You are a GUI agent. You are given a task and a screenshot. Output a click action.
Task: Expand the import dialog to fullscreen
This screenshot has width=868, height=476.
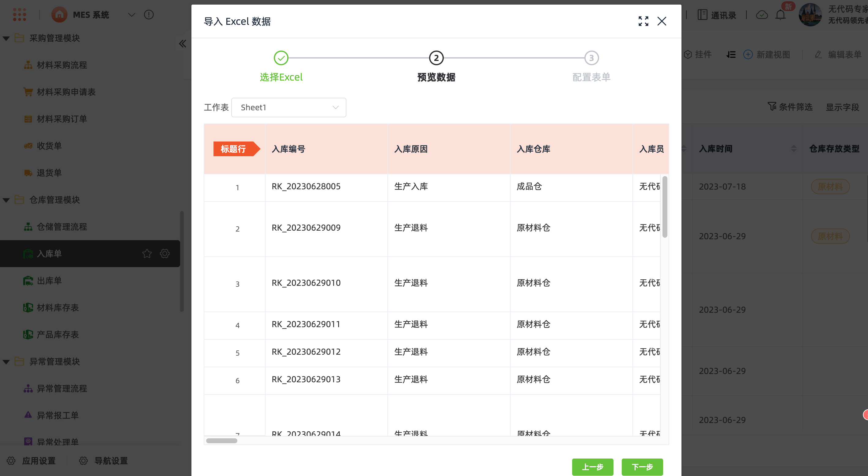click(643, 21)
